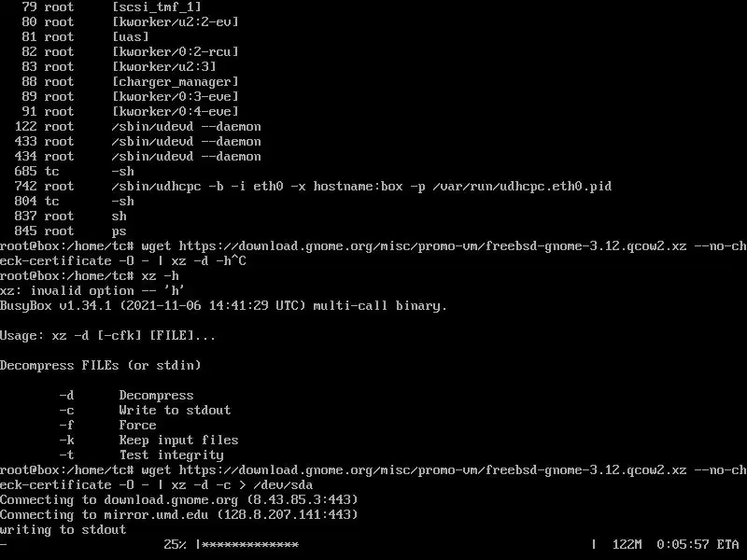
Task: Click the mirror.umd.edu connection line
Action: 178,515
